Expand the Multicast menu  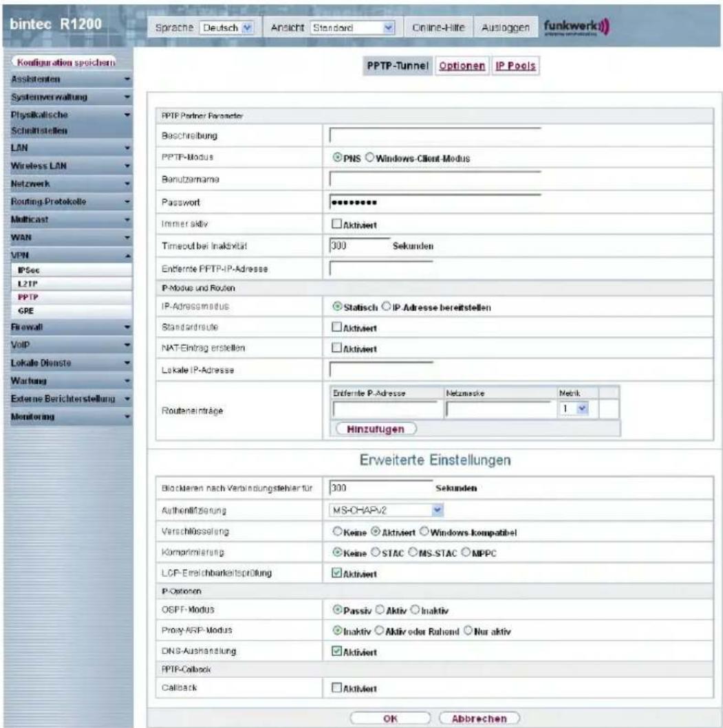click(x=69, y=219)
